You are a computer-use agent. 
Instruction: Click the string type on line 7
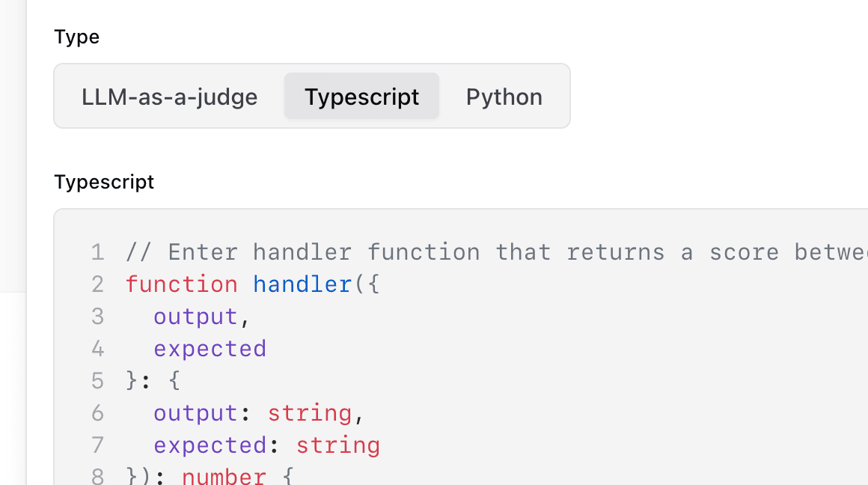pos(337,445)
